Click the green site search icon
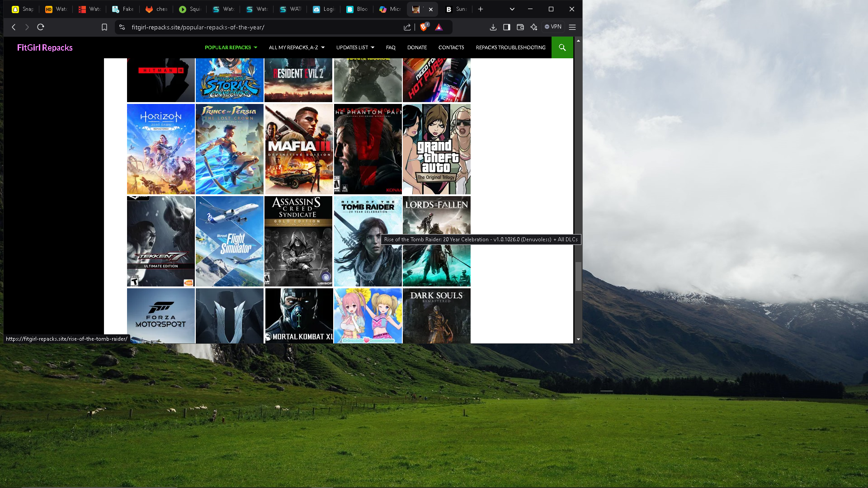The width and height of the screenshot is (868, 488). pyautogui.click(x=562, y=47)
